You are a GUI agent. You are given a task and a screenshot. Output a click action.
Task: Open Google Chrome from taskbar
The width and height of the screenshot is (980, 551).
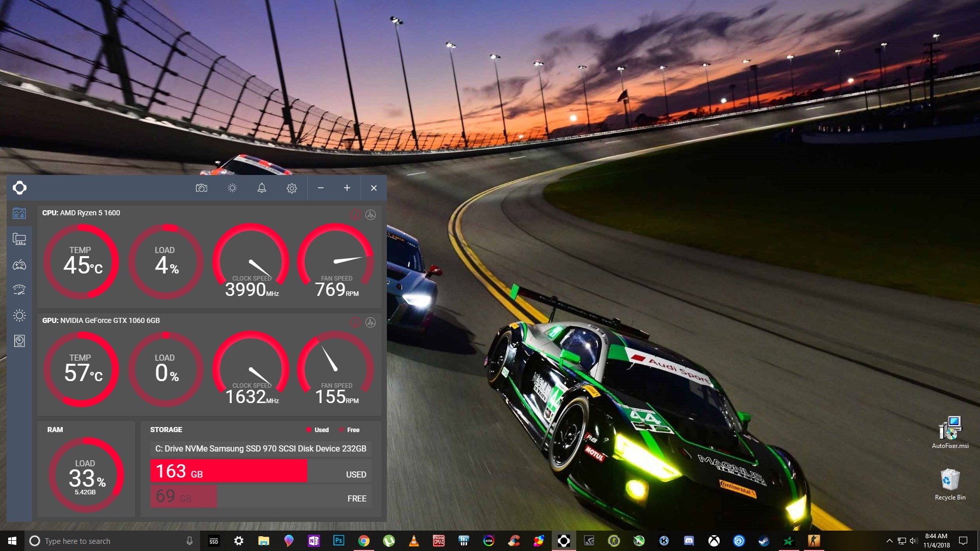pyautogui.click(x=364, y=541)
